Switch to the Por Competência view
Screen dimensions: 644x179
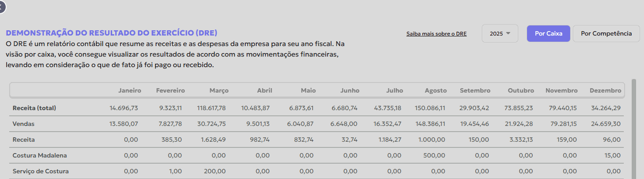pos(606,33)
